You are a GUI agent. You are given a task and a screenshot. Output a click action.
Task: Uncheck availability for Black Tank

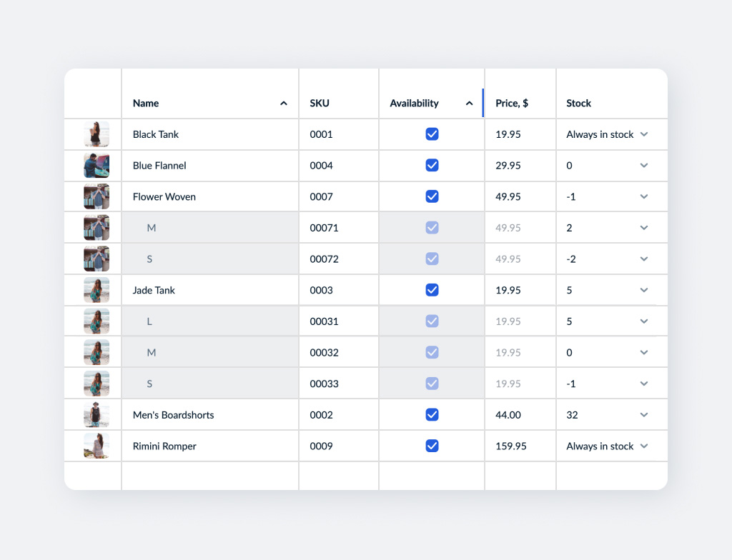[x=432, y=134]
